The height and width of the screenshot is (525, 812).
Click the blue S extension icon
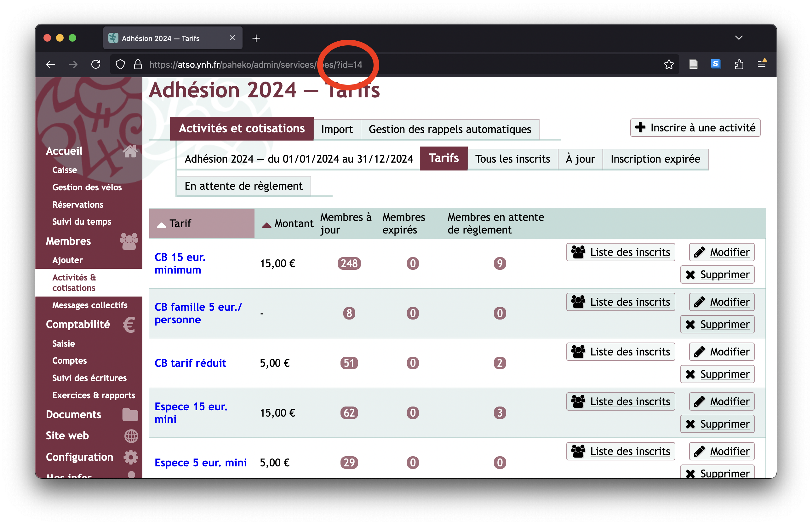click(716, 64)
